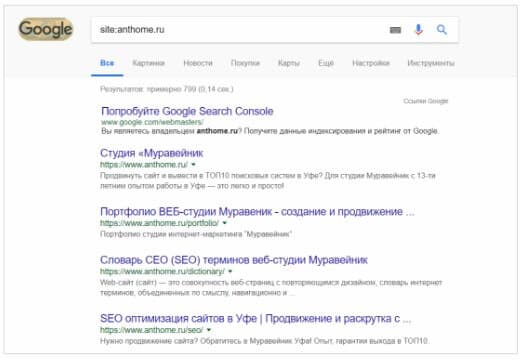The height and width of the screenshot is (360, 521).
Task: Open the Попробуйте Google Search Console link
Action: [x=187, y=111]
